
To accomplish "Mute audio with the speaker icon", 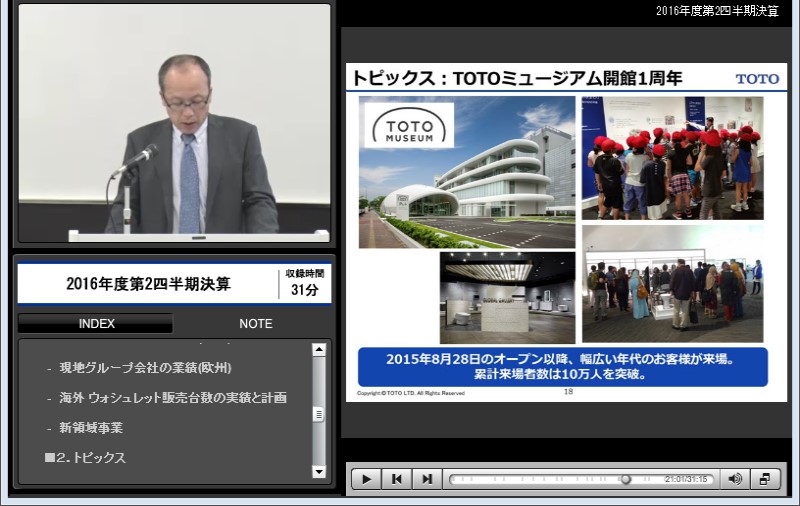I will pyautogui.click(x=735, y=479).
